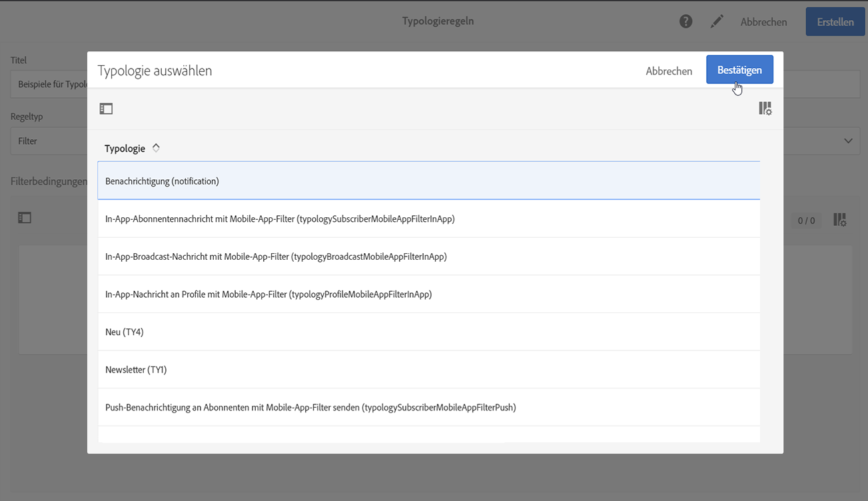Toggle the dialog side panel icon
The width and height of the screenshot is (868, 501).
(106, 109)
